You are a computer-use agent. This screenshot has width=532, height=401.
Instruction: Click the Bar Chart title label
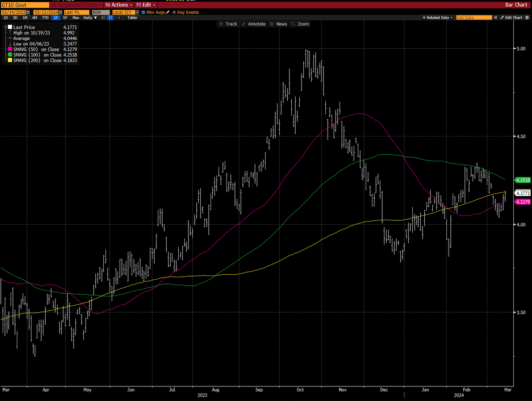coord(516,4)
